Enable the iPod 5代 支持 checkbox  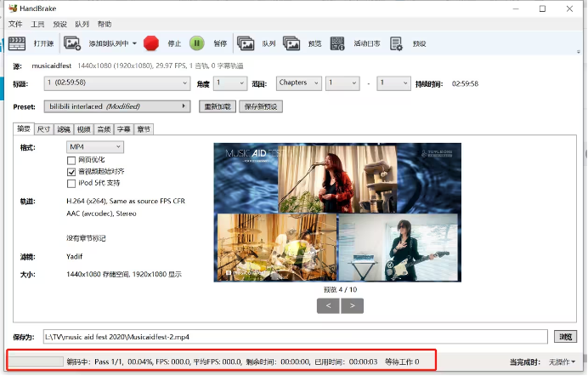(71, 183)
